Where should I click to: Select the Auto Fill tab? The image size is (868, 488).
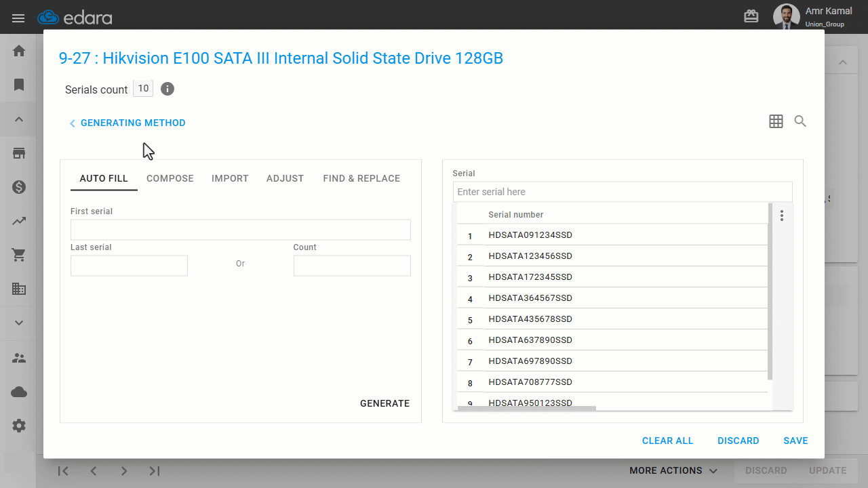104,178
